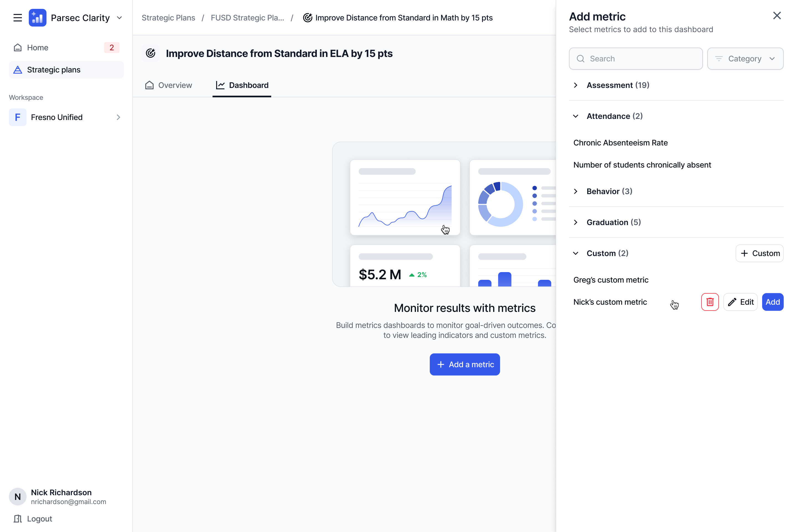
Task: Expand the Graduation category
Action: [576, 222]
